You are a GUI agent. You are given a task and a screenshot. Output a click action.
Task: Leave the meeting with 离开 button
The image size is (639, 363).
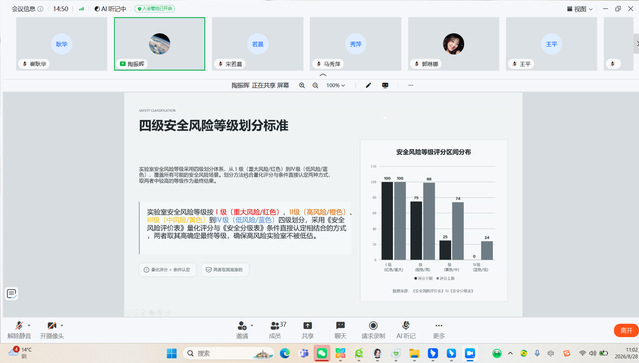(x=626, y=330)
